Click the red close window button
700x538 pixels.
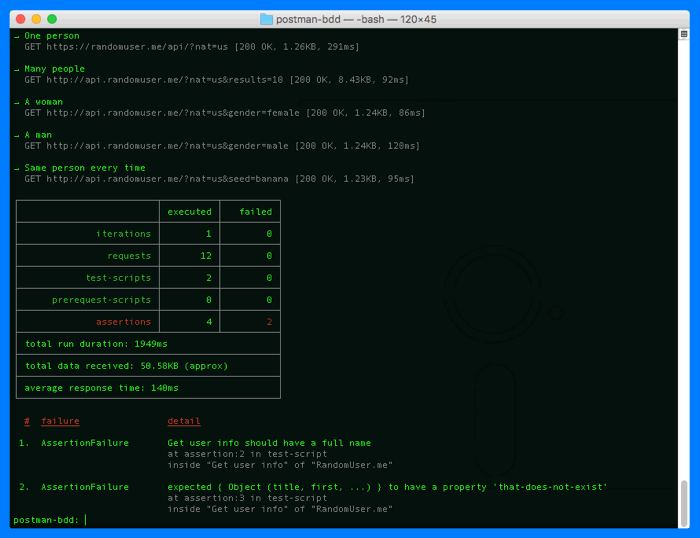21,19
